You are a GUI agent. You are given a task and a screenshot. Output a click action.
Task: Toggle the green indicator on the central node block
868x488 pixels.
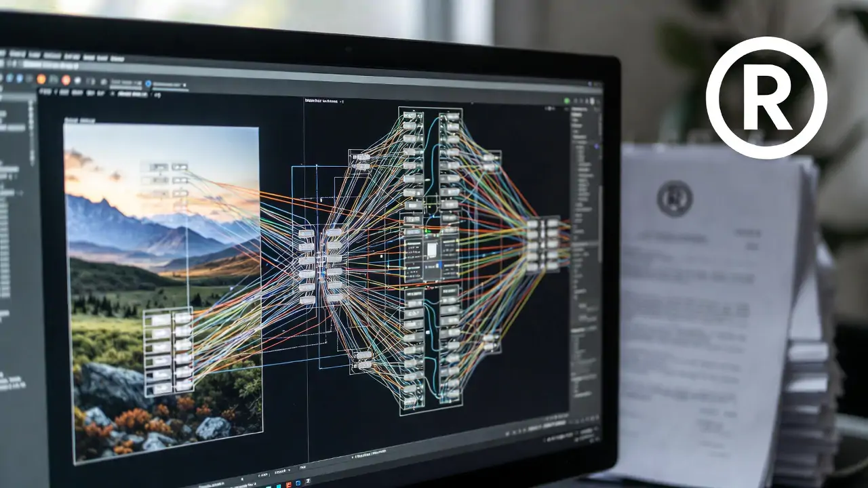[427, 230]
